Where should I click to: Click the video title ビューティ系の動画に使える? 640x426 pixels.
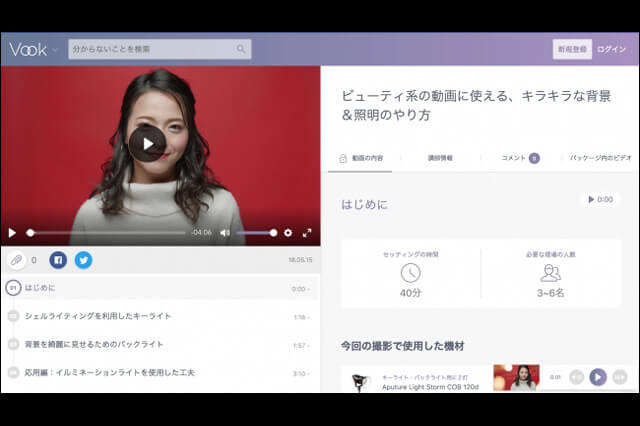point(476,105)
